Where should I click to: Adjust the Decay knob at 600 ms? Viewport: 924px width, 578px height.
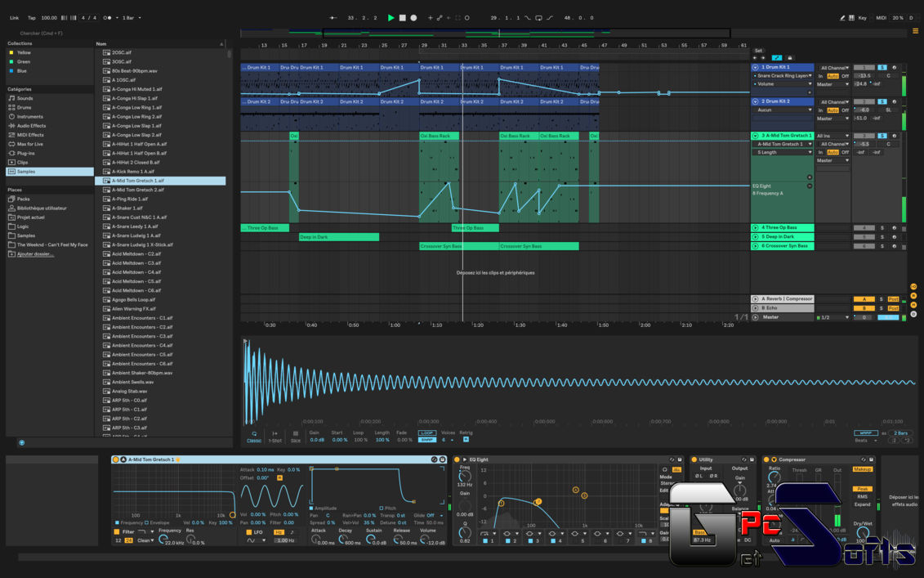[343, 540]
